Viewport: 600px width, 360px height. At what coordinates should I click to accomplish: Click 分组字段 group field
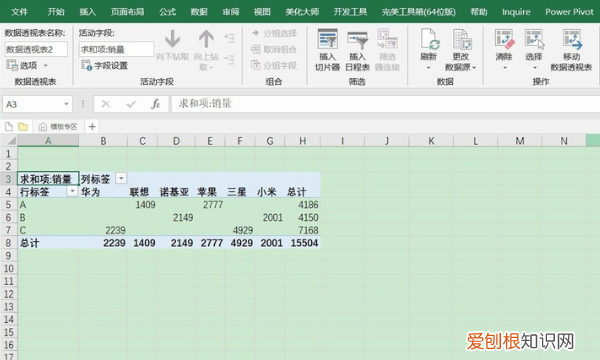click(x=274, y=65)
